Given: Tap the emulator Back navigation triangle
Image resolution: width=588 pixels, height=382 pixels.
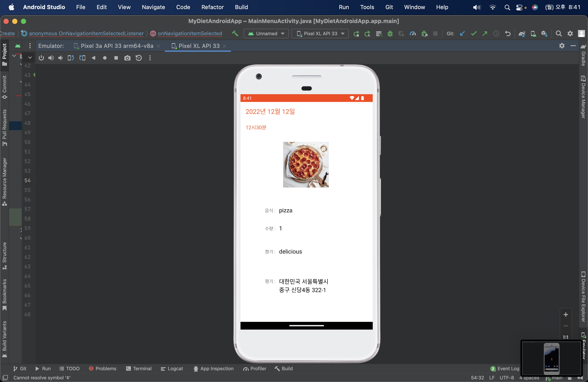Looking at the screenshot, I should (x=93, y=58).
